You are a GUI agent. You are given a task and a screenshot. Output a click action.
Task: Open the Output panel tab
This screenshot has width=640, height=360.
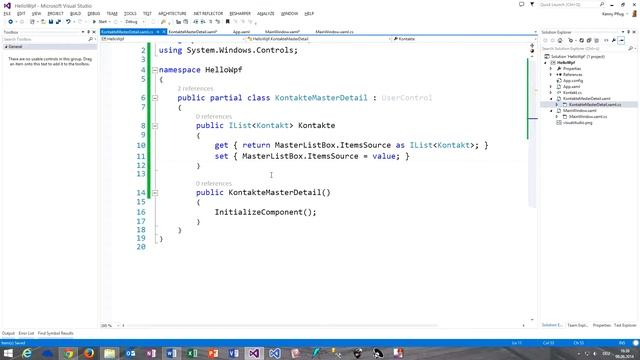(8, 333)
